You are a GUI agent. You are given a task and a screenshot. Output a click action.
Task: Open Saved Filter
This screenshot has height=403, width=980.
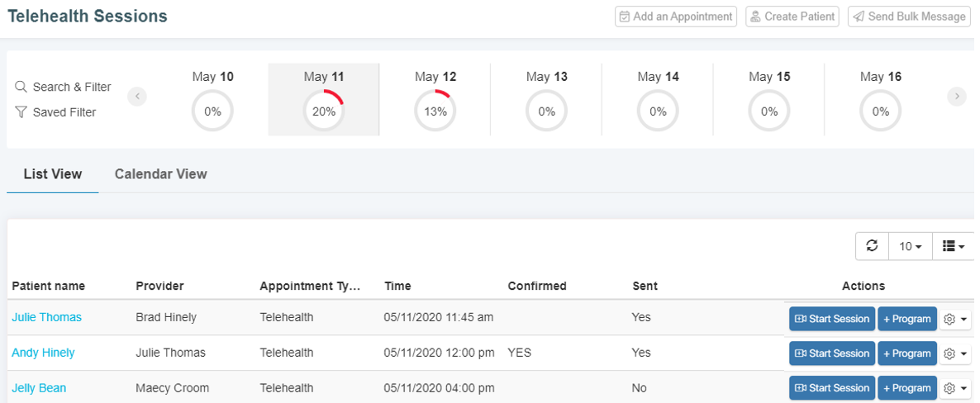[x=55, y=112]
